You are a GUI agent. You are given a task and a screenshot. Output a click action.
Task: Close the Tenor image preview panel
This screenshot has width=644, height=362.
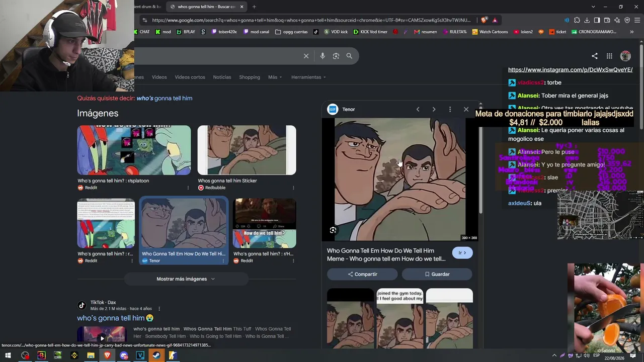coord(466,109)
